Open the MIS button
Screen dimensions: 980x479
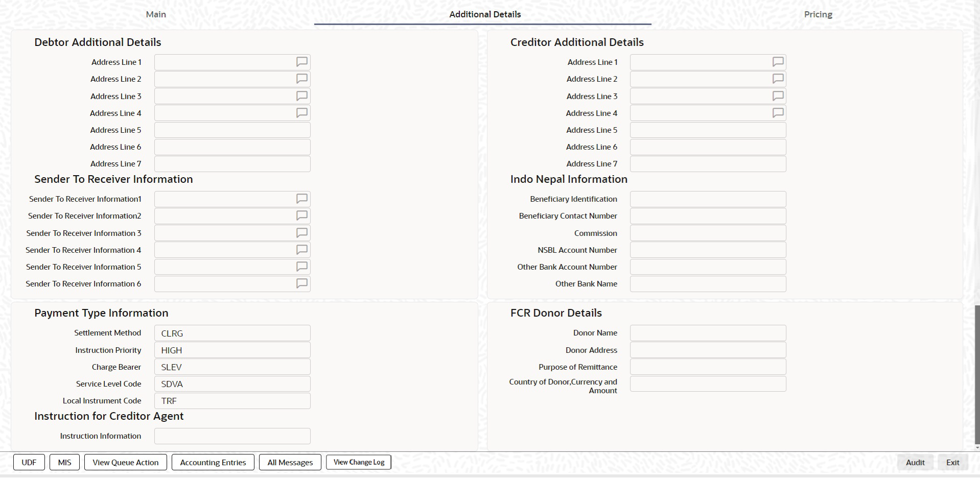(x=64, y=462)
